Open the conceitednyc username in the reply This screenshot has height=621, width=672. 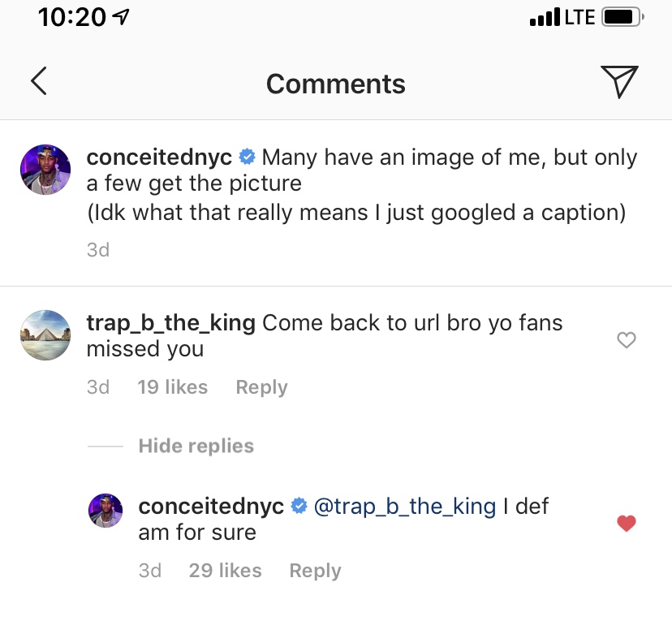(212, 507)
